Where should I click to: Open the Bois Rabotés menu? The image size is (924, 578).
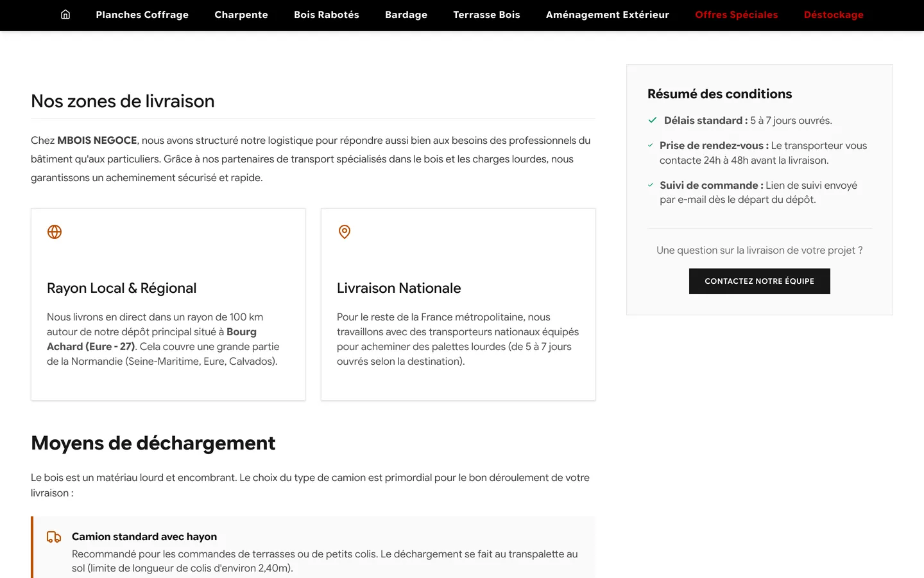pyautogui.click(x=327, y=15)
